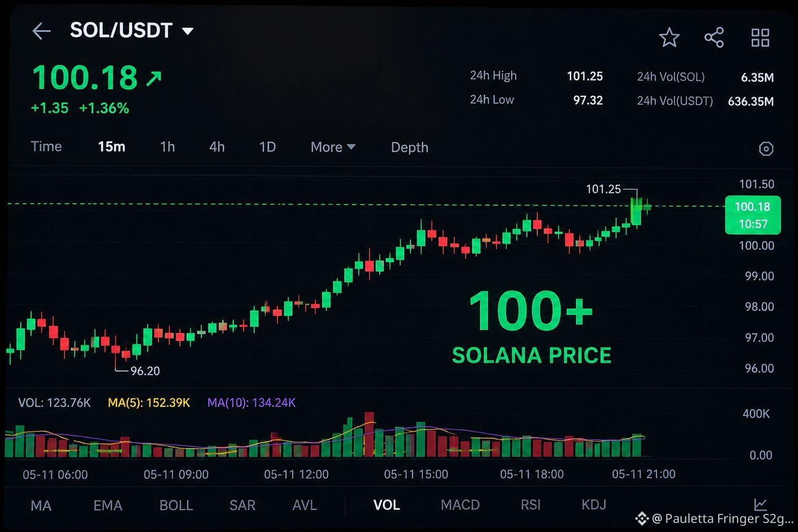Click the 24h Vol(SOL) value 6.35M
798x532 pixels.
pyautogui.click(x=757, y=77)
